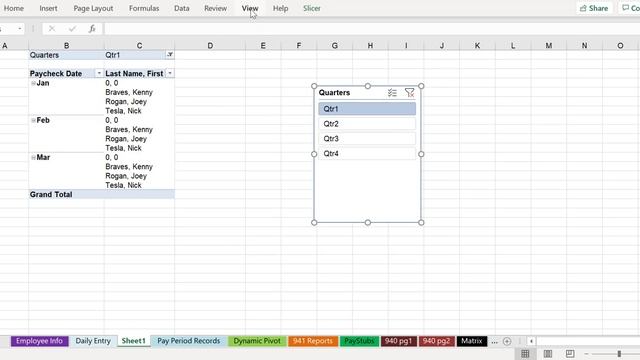Select Qtr2 in the slicer
Viewport: 640px width, 360px height.
click(367, 124)
